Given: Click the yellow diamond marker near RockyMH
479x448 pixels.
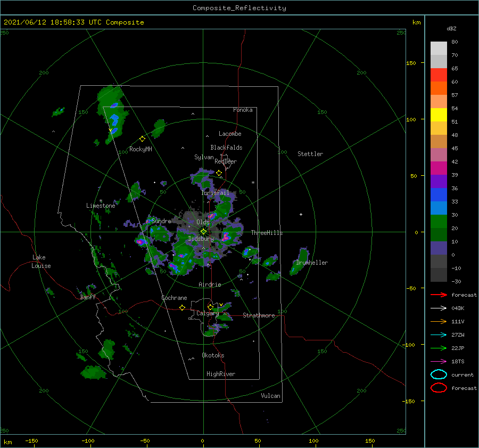Looking at the screenshot, I should pyautogui.click(x=142, y=139).
